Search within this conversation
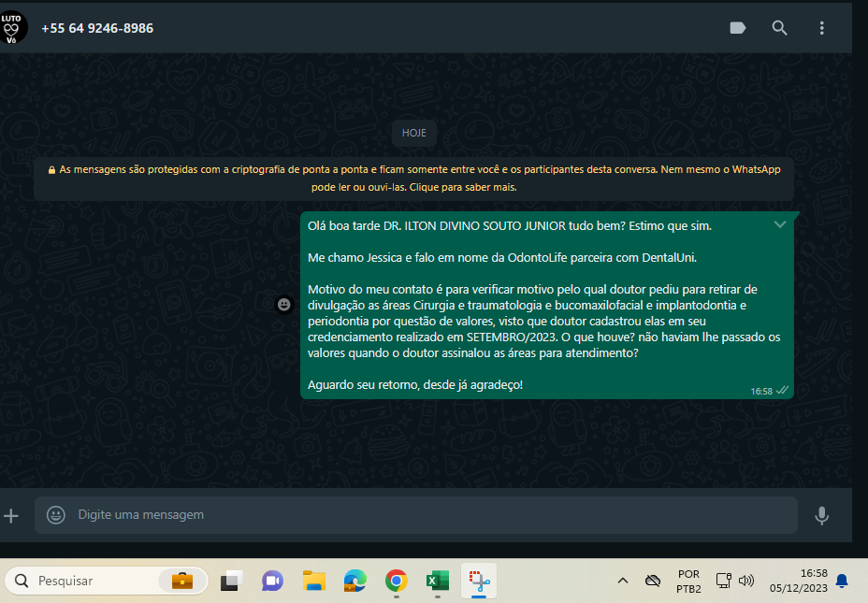Image resolution: width=868 pixels, height=603 pixels. coord(779,28)
